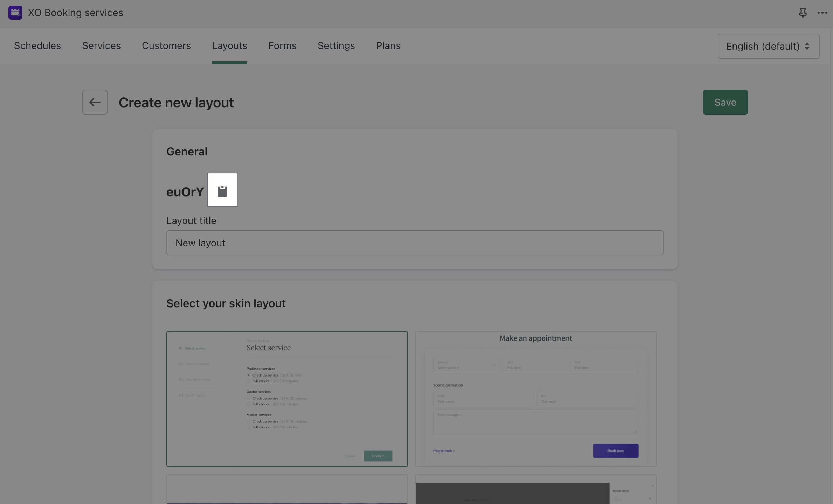Screen dimensions: 833x504
Task: Click the Book now button in appointment preview
Action: [615, 451]
